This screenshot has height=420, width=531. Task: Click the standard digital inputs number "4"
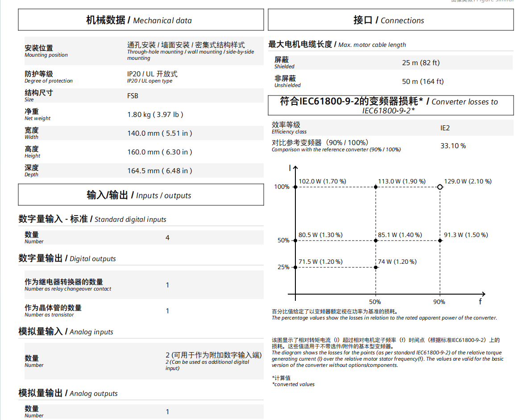[x=168, y=238]
